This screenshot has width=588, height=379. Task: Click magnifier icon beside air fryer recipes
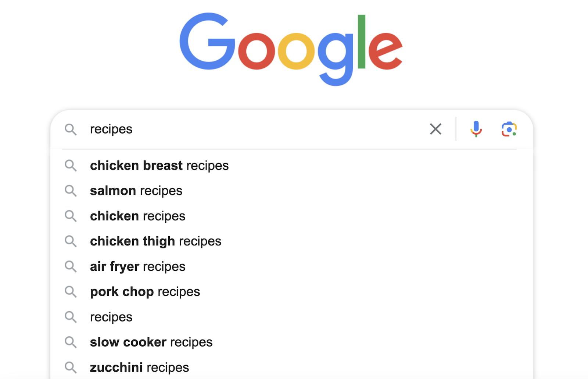tap(71, 266)
